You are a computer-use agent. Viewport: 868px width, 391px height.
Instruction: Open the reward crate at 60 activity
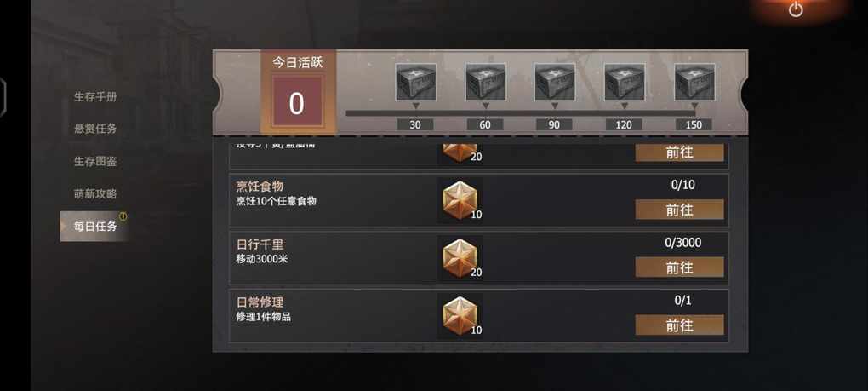(485, 82)
